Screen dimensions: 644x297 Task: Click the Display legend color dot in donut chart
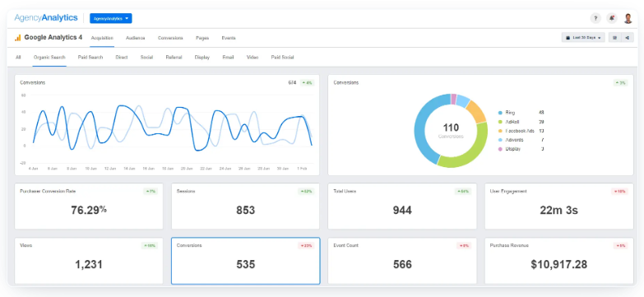click(500, 149)
